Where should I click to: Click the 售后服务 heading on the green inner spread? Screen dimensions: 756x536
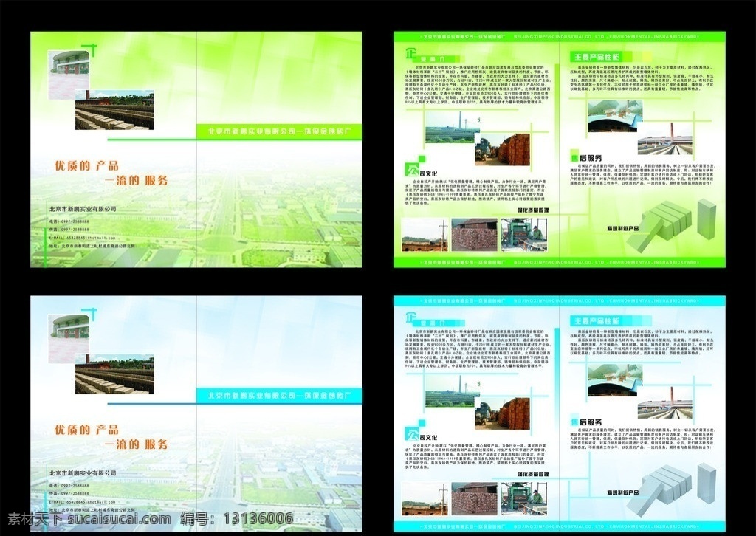[x=585, y=157]
